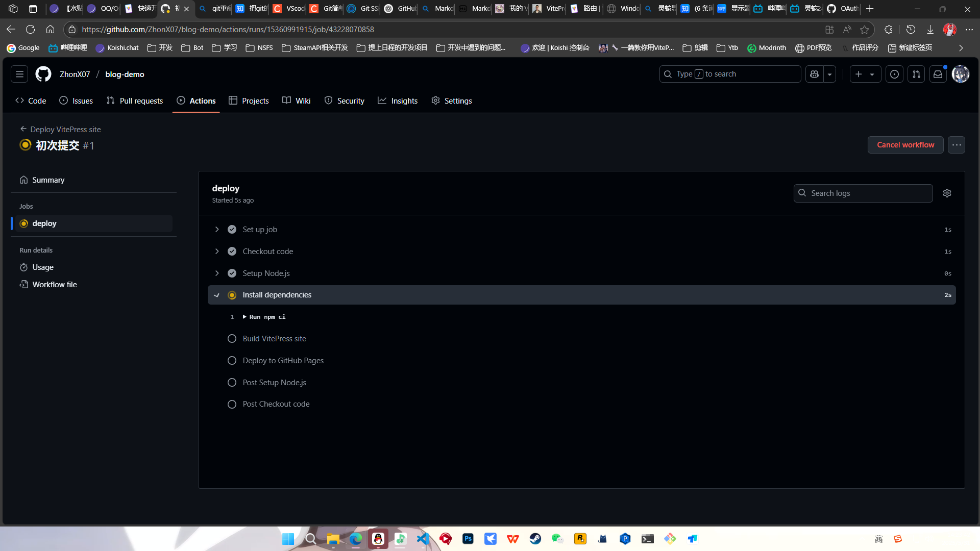
Task: Open a new browser tab
Action: coord(870,9)
